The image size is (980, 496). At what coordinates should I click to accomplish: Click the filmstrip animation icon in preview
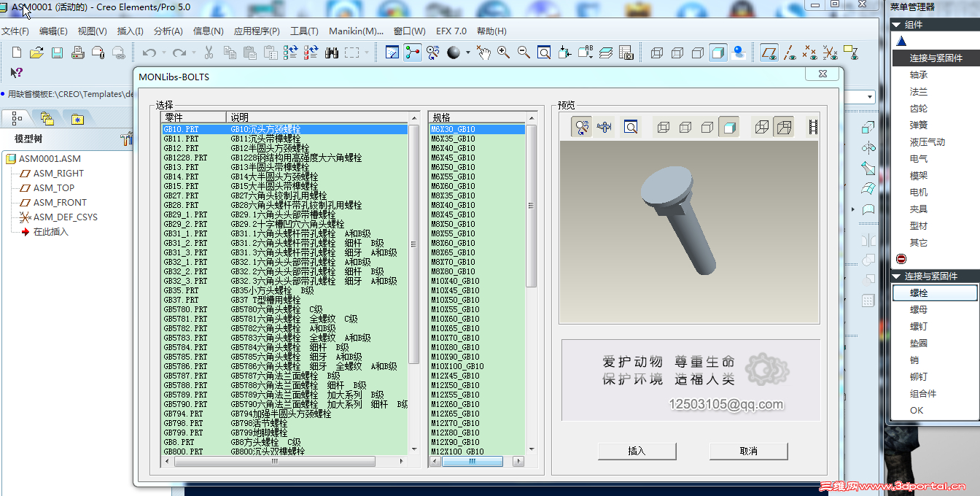pos(813,127)
